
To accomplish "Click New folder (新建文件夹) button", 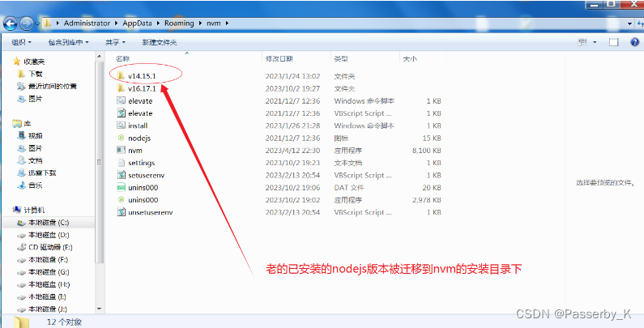I will (x=160, y=42).
